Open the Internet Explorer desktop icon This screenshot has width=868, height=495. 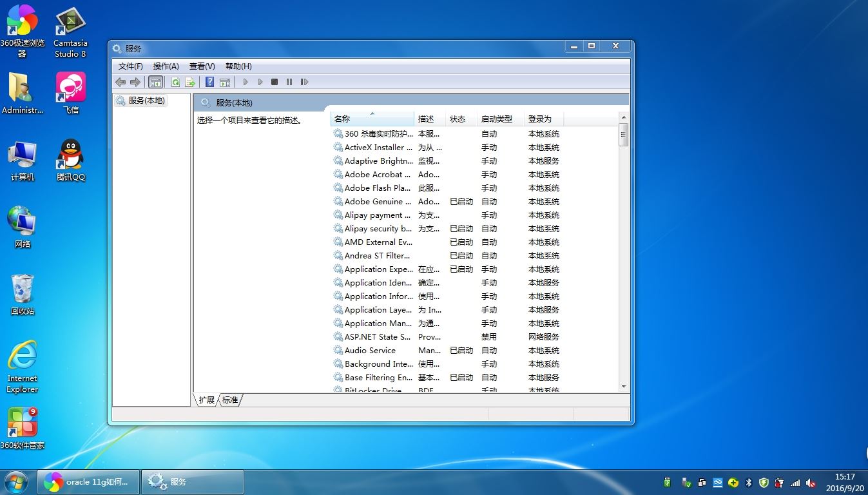point(22,367)
